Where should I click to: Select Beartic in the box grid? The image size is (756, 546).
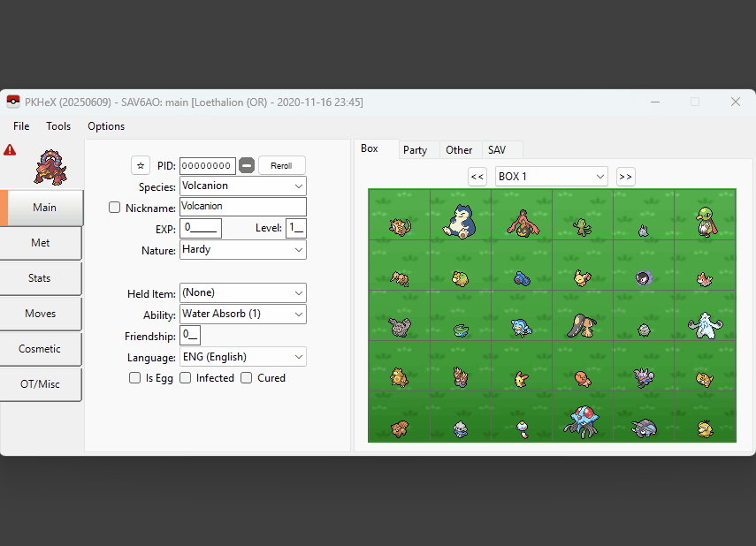705,315
